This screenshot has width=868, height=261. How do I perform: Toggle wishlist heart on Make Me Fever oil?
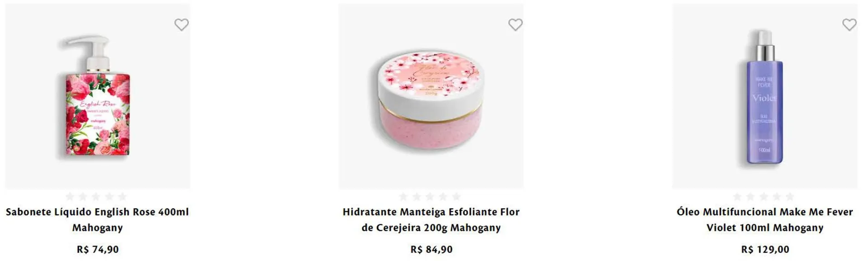(849, 24)
